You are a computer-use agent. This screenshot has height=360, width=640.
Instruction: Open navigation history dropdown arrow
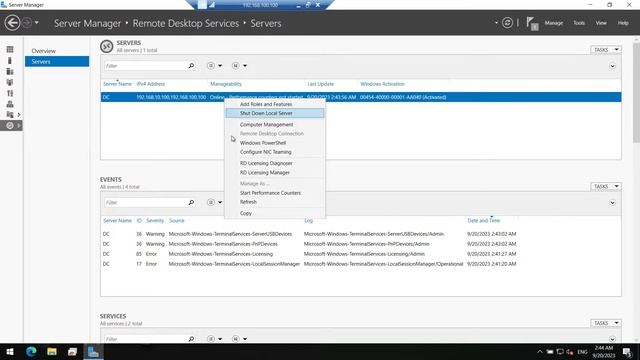[37, 23]
